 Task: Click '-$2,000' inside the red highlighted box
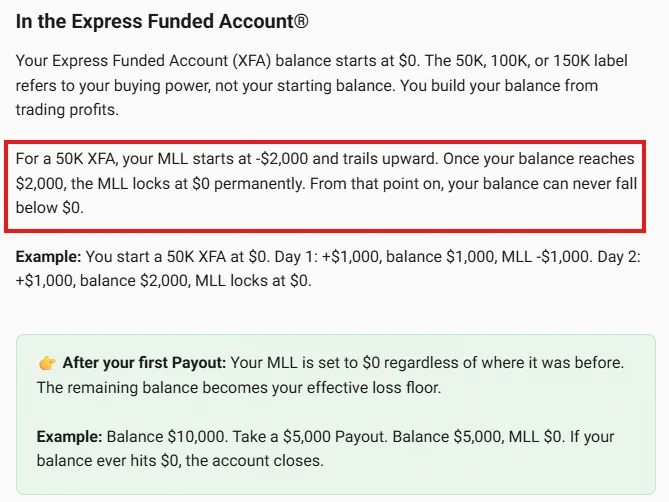pyautogui.click(x=282, y=159)
